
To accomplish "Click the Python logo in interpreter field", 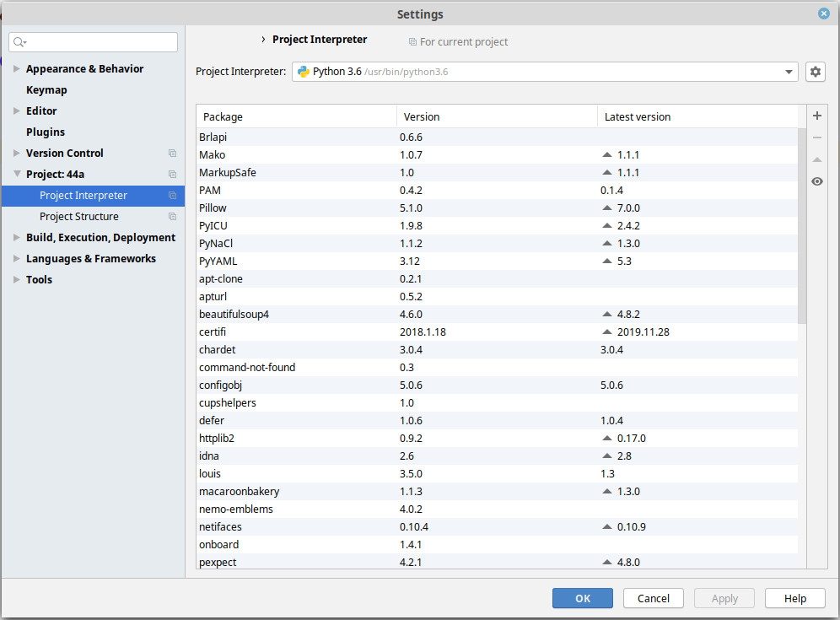I will tap(304, 72).
